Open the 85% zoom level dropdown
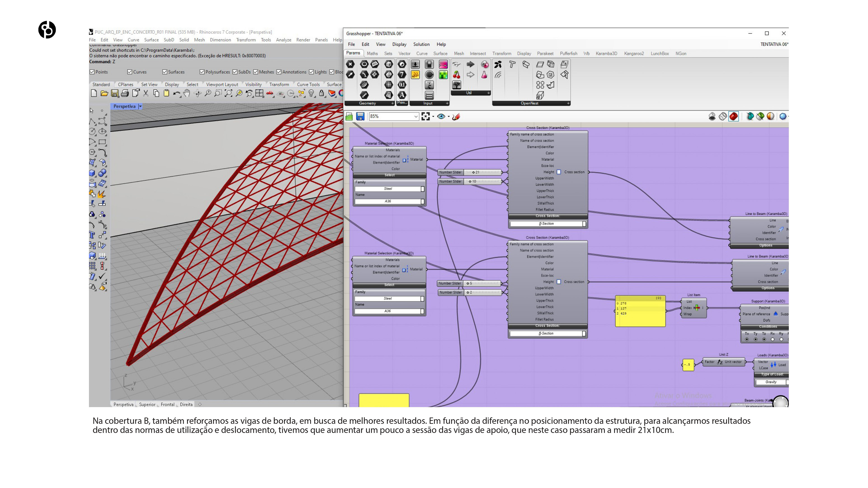The image size is (868, 488). click(x=416, y=117)
